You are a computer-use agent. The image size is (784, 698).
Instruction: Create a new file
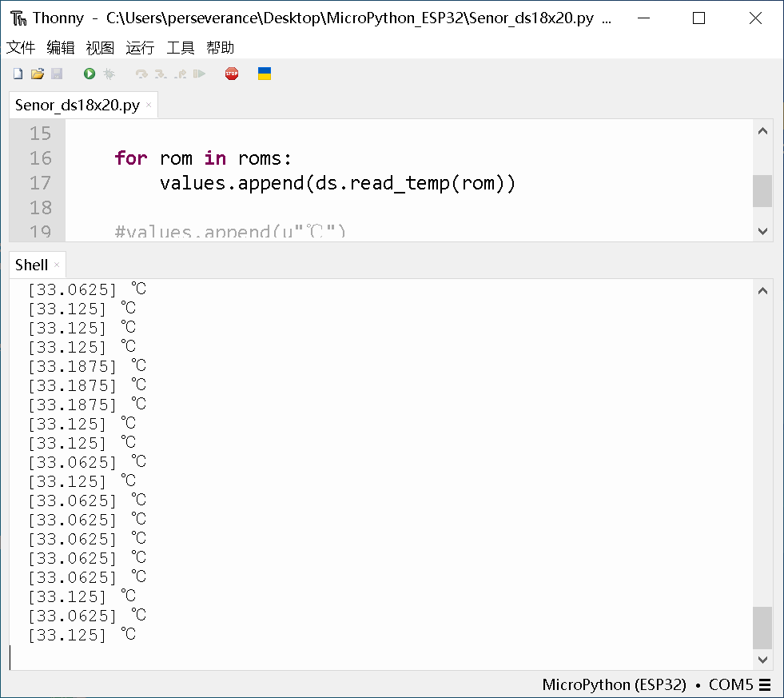[18, 73]
